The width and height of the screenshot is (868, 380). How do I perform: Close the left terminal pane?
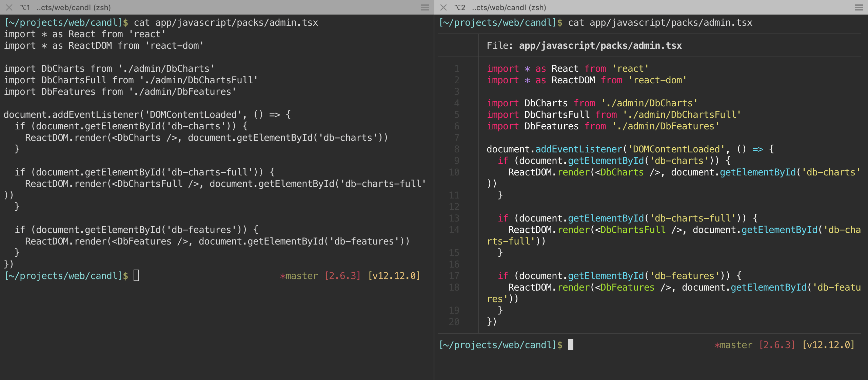(x=9, y=7)
